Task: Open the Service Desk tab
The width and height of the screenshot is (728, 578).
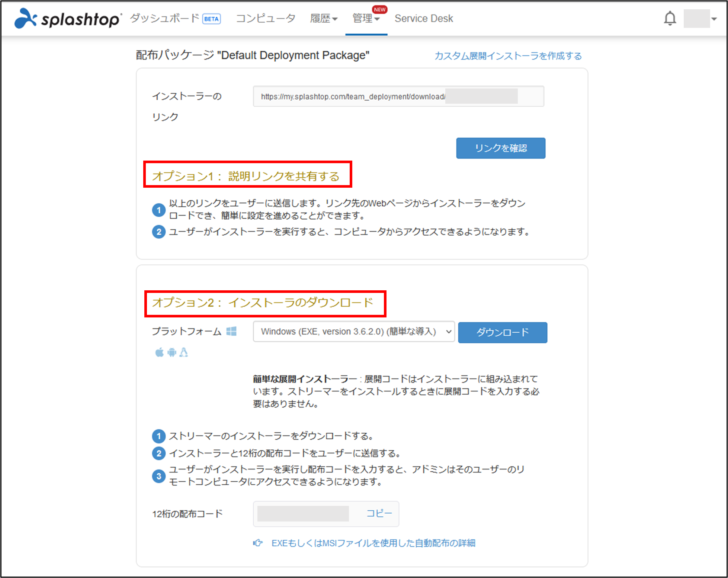Action: (424, 18)
